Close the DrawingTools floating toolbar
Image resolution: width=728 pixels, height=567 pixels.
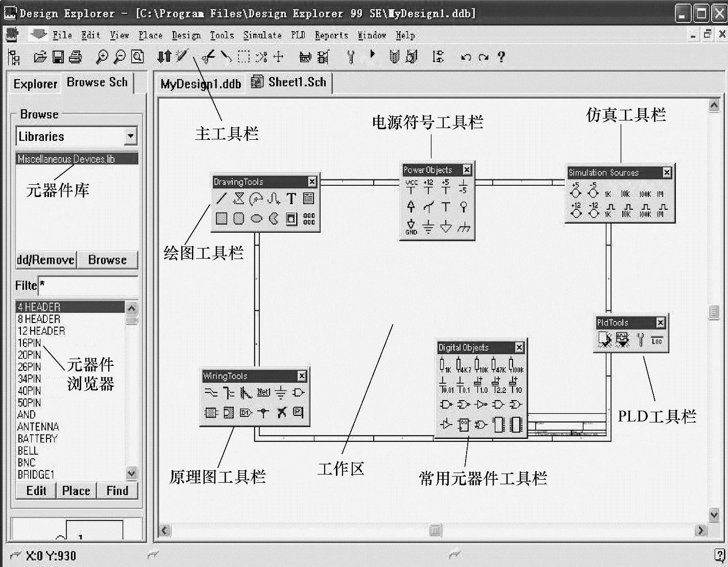click(x=312, y=182)
